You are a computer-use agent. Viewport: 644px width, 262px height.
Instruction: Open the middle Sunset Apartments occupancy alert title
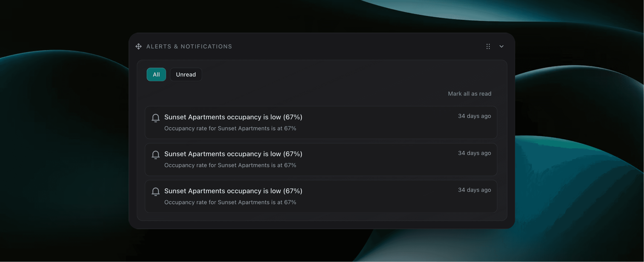233,154
